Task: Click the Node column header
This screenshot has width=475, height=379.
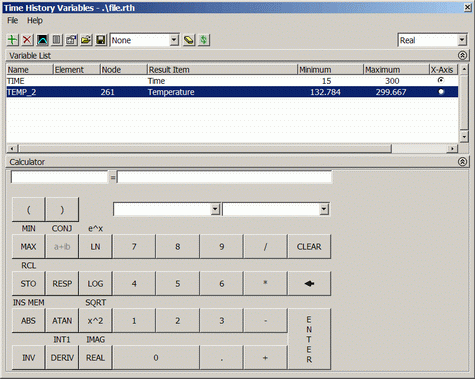Action: click(x=124, y=70)
